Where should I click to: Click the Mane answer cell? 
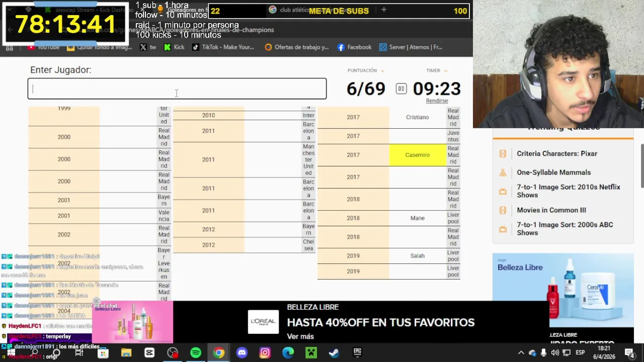pyautogui.click(x=418, y=218)
